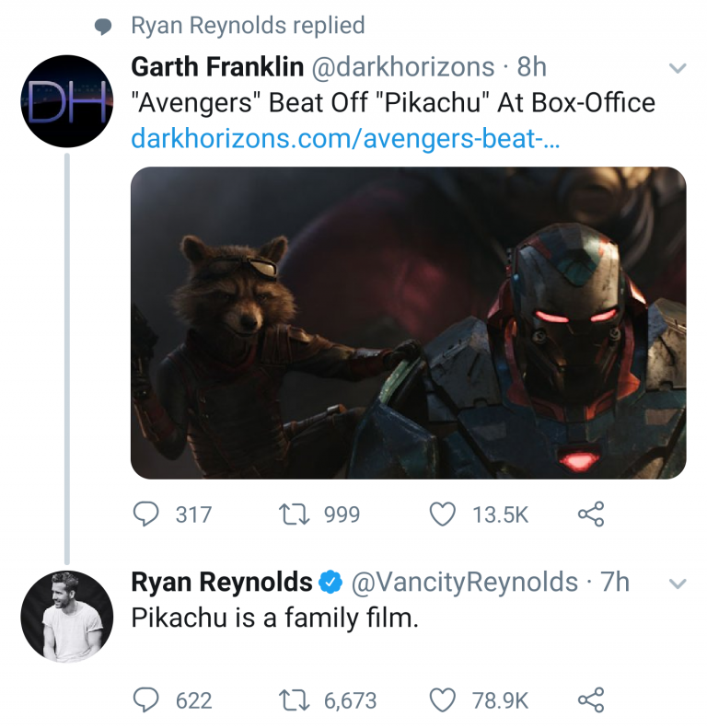707x728 pixels.
Task: Open Garth Franklin tweet options chevron
Action: 677,68
